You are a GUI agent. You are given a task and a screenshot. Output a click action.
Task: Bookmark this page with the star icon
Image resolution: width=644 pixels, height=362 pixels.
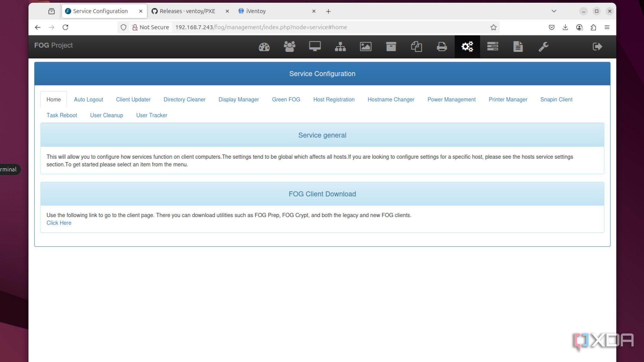pyautogui.click(x=493, y=27)
